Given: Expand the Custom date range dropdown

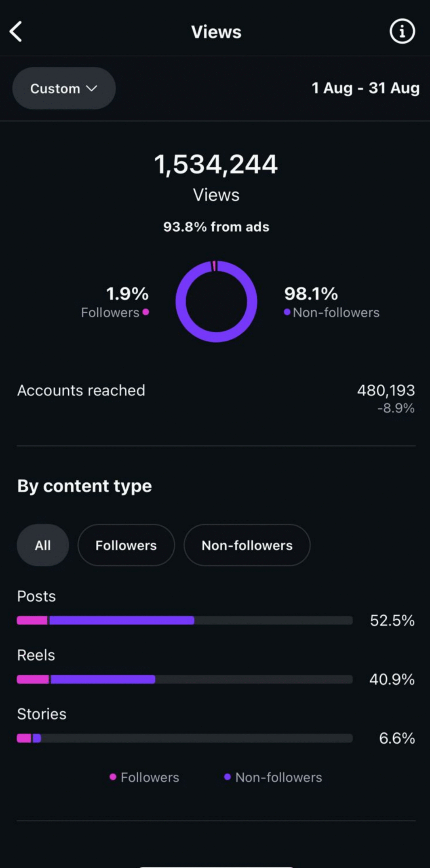Looking at the screenshot, I should pyautogui.click(x=64, y=88).
